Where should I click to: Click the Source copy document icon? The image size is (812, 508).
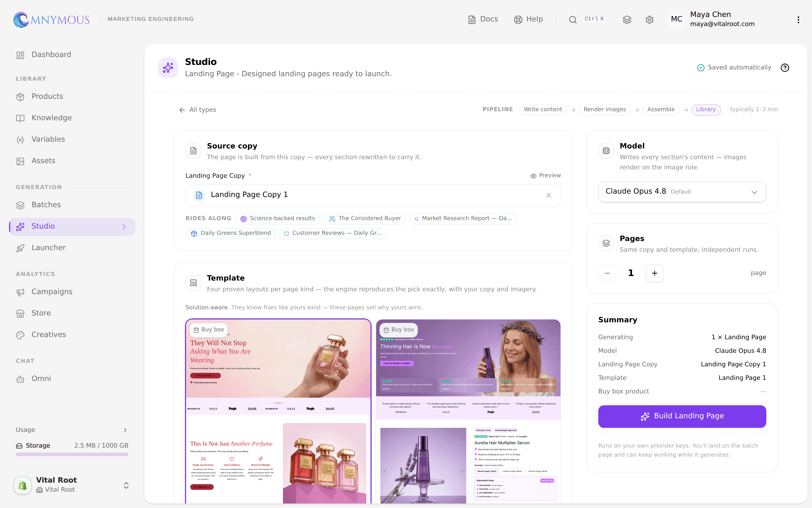pos(193,151)
